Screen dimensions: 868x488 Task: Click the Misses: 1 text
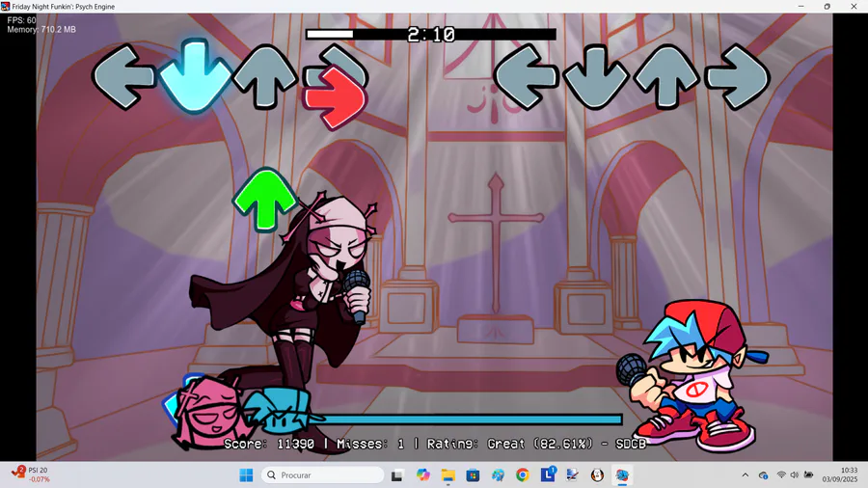(x=370, y=444)
